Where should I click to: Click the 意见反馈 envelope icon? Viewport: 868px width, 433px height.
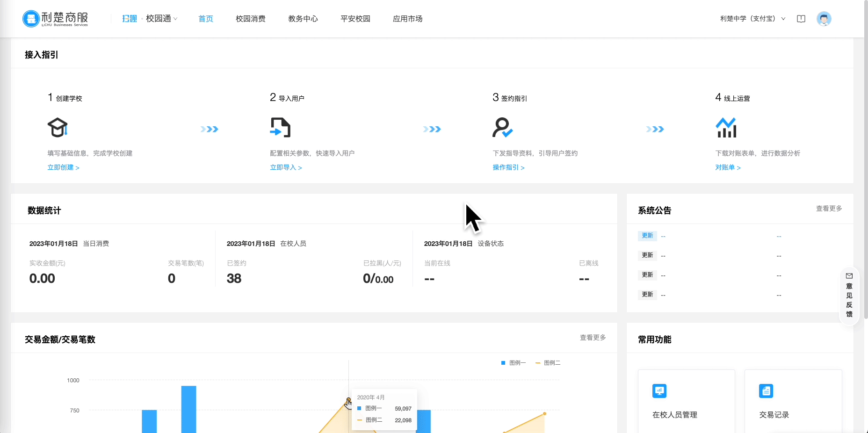pyautogui.click(x=849, y=276)
